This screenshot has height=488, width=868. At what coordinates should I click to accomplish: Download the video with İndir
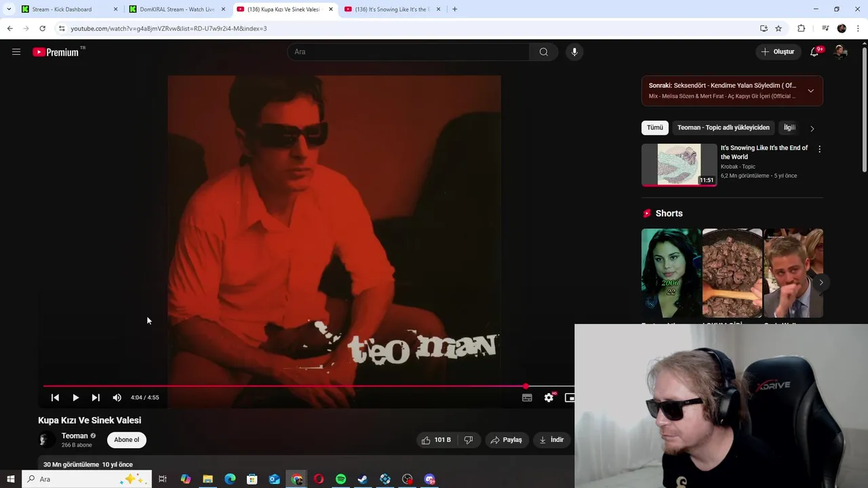pos(552,440)
